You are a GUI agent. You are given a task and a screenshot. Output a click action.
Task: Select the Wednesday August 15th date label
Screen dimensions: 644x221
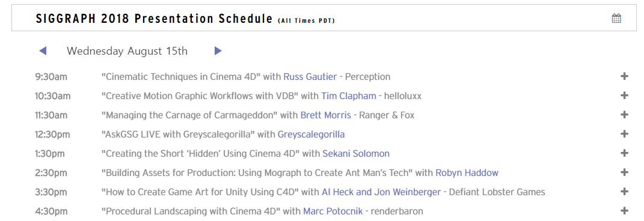127,51
